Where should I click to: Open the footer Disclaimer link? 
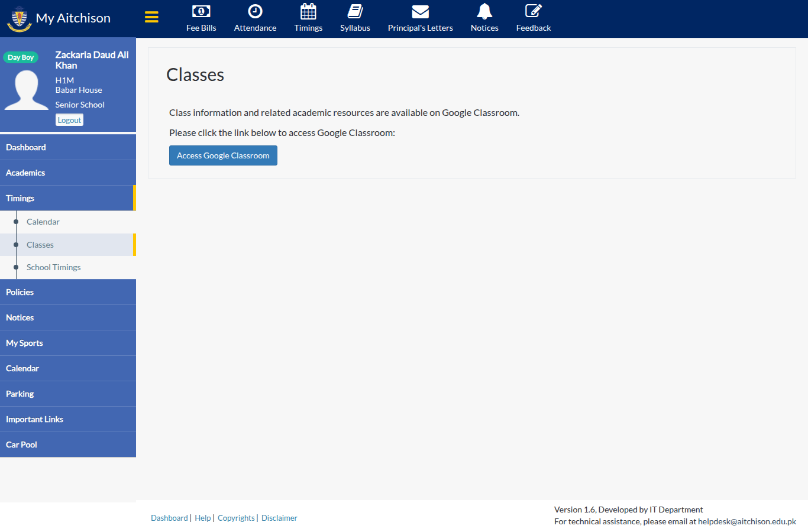tap(279, 518)
